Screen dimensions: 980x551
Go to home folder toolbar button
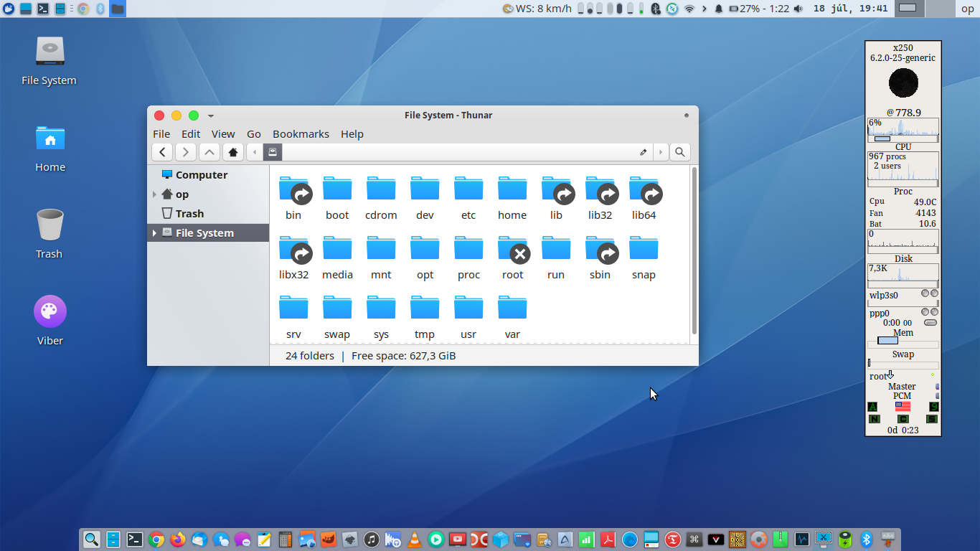pyautogui.click(x=232, y=152)
